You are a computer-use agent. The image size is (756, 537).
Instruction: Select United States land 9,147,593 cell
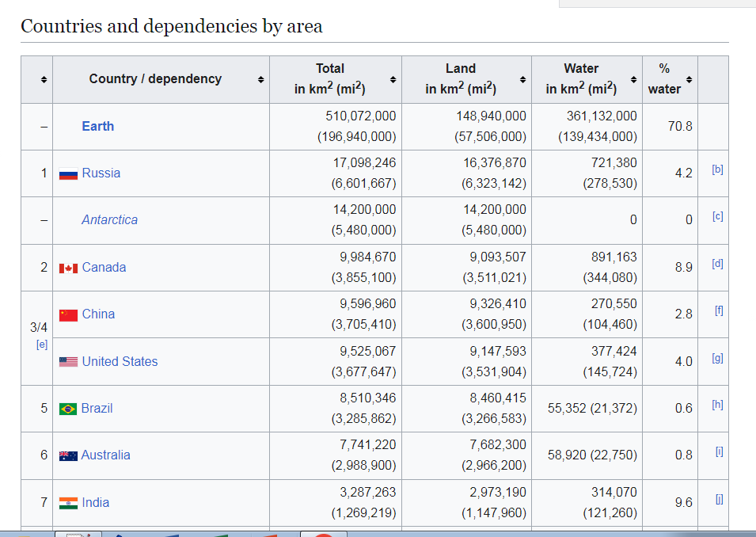click(467, 361)
